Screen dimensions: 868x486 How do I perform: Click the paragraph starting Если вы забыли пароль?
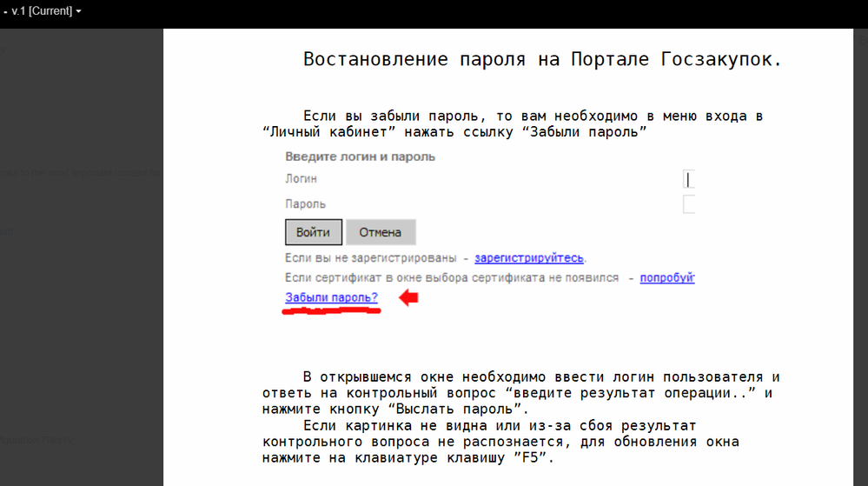[x=513, y=124]
